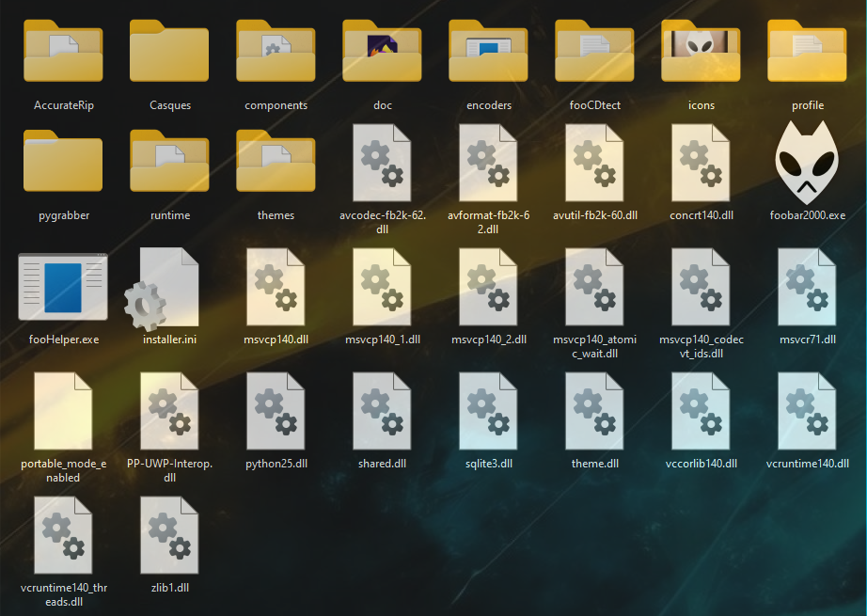Click the avformat-fb2k-62.dll file icon
The image size is (867, 616).
pos(488,163)
